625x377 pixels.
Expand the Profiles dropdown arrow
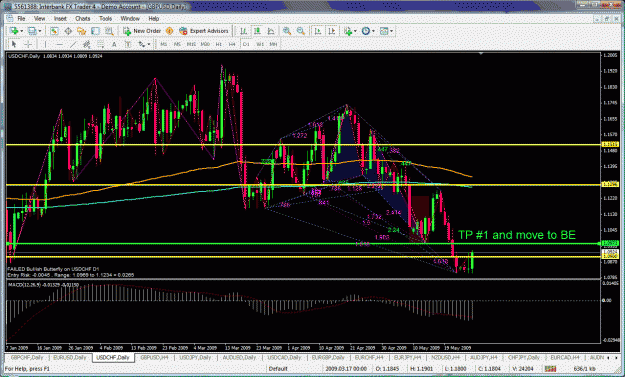coord(39,31)
